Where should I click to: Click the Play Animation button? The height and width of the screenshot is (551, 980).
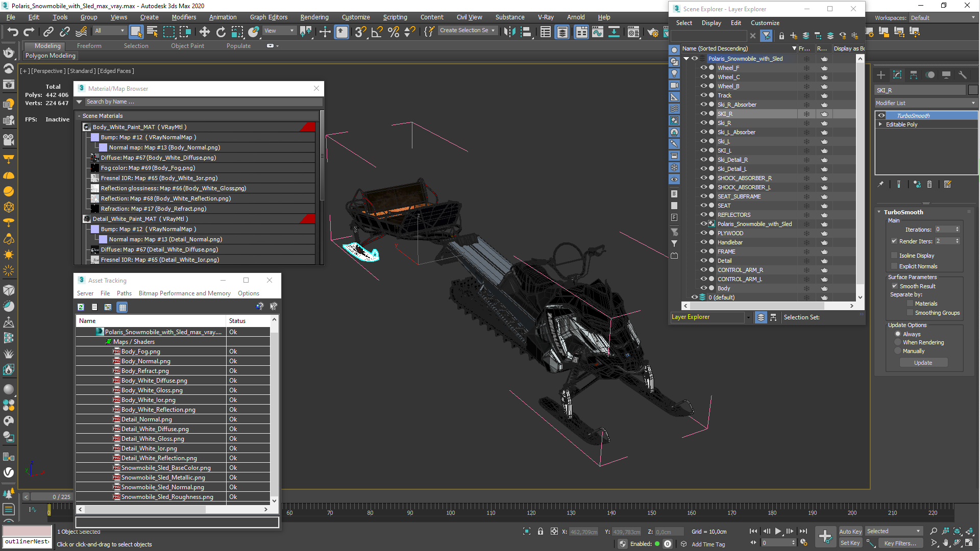click(x=778, y=531)
